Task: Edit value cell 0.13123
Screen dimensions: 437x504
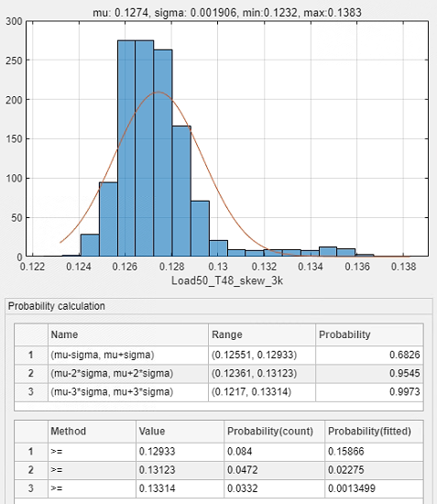Action: [x=180, y=470]
